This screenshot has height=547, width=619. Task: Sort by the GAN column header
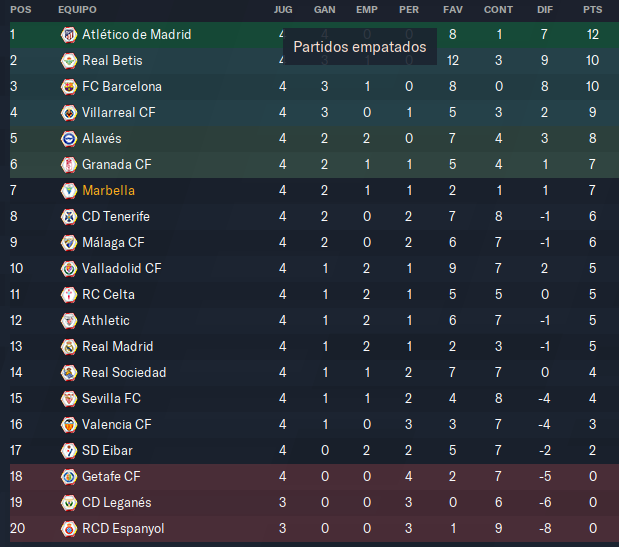click(325, 9)
